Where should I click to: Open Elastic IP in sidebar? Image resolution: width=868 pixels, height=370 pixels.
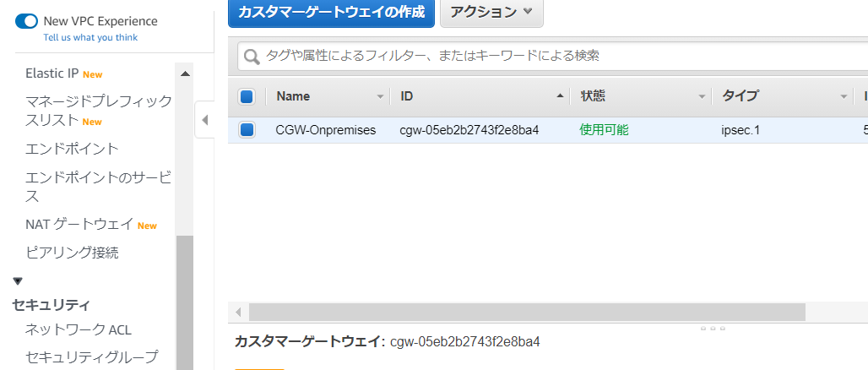click(52, 73)
